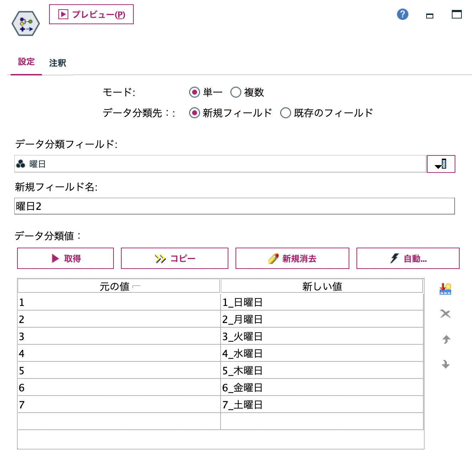Image resolution: width=476 pixels, height=450 pixels.
Task: Insert a new row with the add-row table icon
Action: (x=445, y=289)
